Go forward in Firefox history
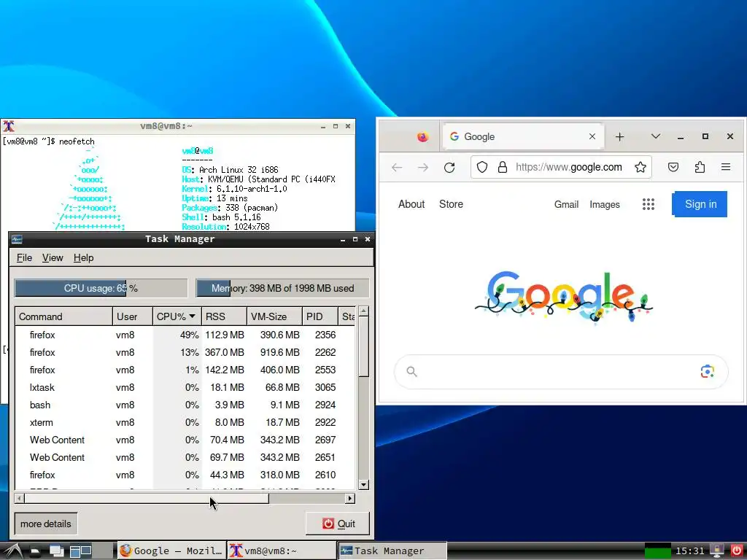 [x=423, y=167]
